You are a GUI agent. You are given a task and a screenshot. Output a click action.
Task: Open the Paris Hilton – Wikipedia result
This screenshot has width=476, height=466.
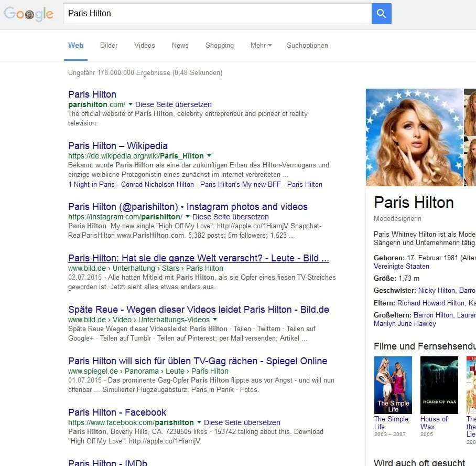coord(118,146)
